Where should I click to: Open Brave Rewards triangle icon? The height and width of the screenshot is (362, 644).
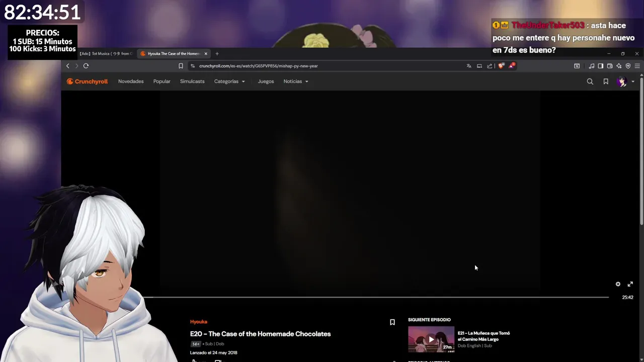coord(512,65)
